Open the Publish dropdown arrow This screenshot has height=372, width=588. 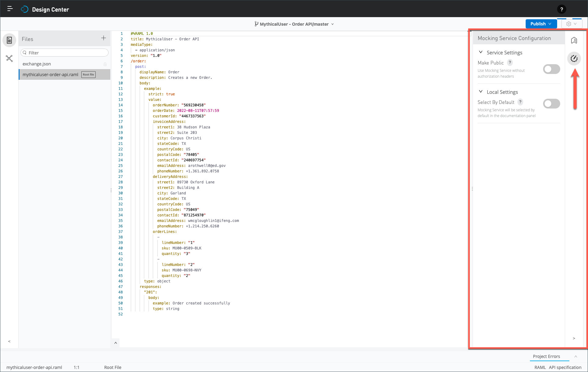point(550,24)
